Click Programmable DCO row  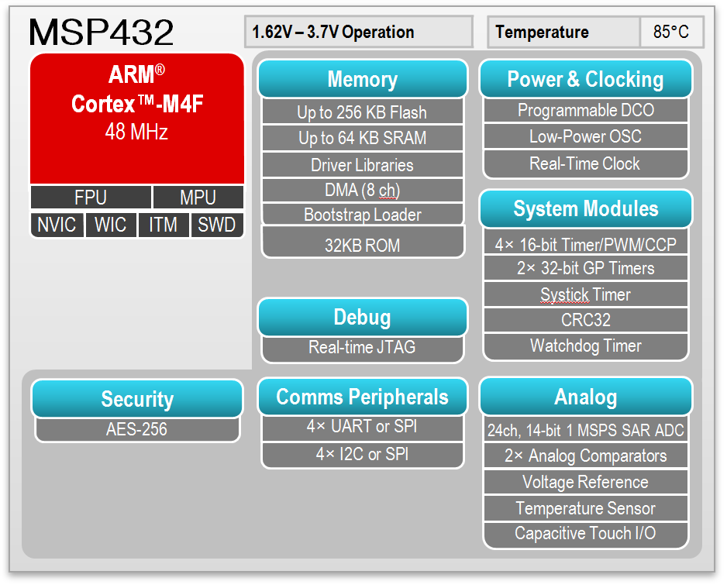pos(586,110)
